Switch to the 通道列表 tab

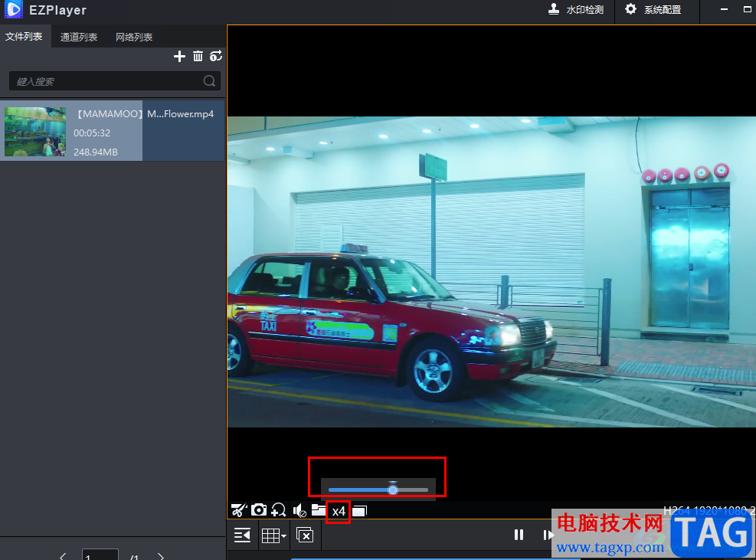coord(79,37)
